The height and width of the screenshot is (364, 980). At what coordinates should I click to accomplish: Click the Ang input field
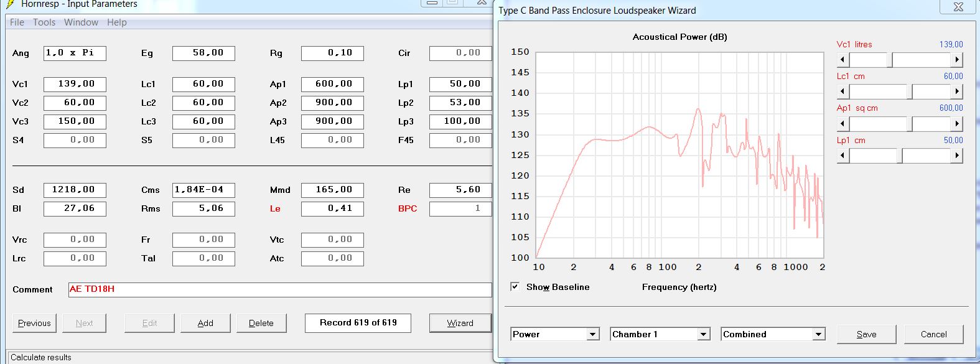point(75,53)
